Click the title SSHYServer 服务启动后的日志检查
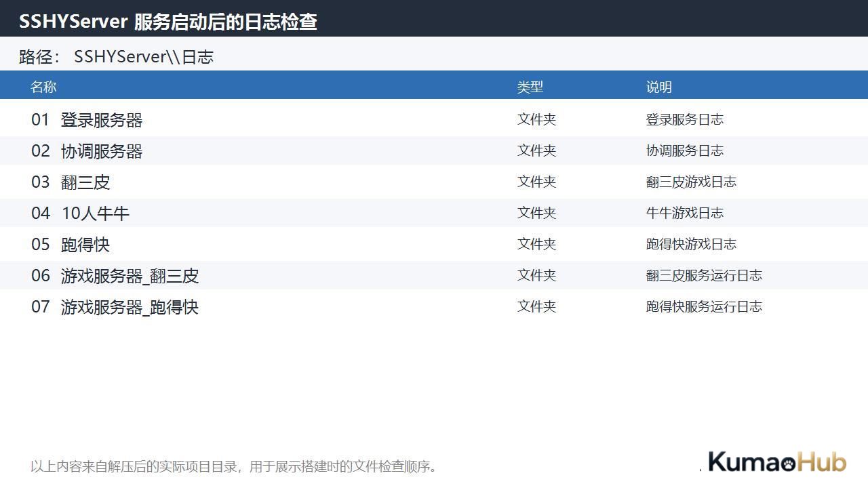This screenshot has height=488, width=868. (x=168, y=22)
